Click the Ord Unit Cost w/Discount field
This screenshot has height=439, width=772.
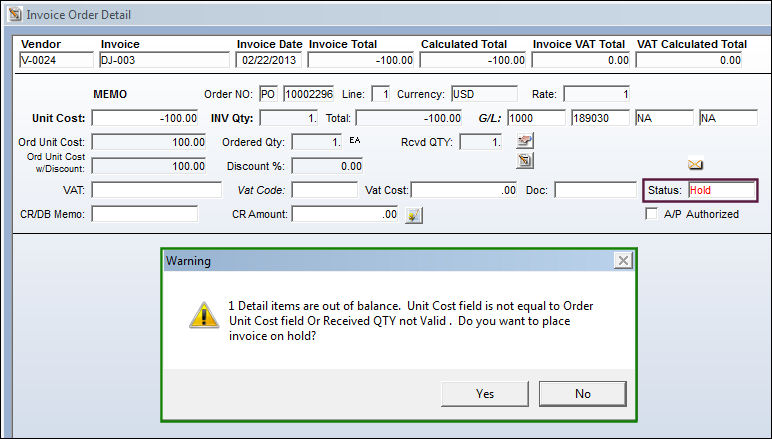tap(149, 166)
